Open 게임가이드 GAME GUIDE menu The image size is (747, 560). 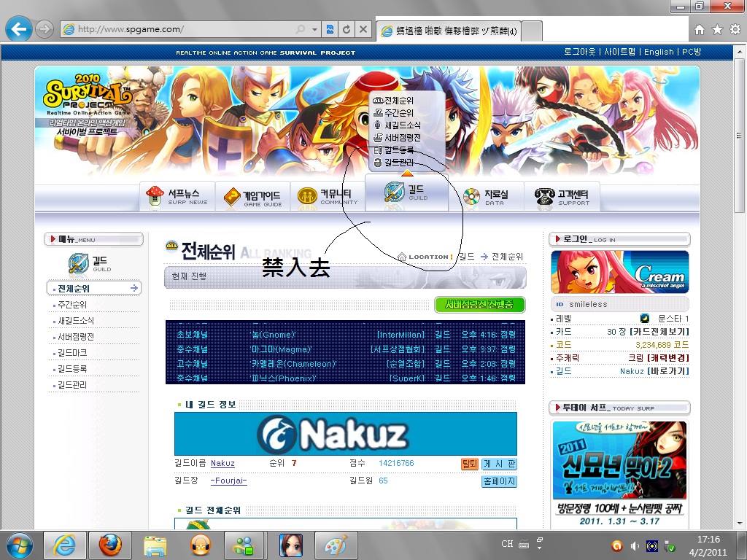click(253, 196)
